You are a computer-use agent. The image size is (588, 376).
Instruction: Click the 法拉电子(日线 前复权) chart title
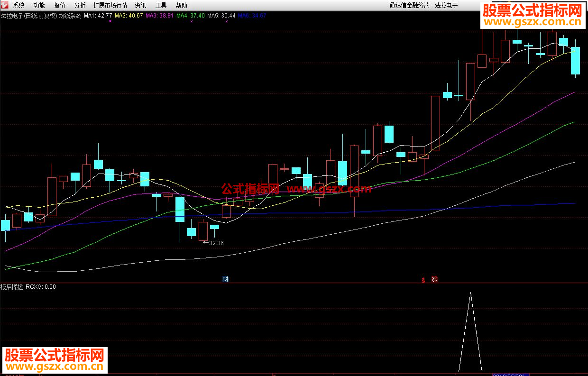(28, 16)
